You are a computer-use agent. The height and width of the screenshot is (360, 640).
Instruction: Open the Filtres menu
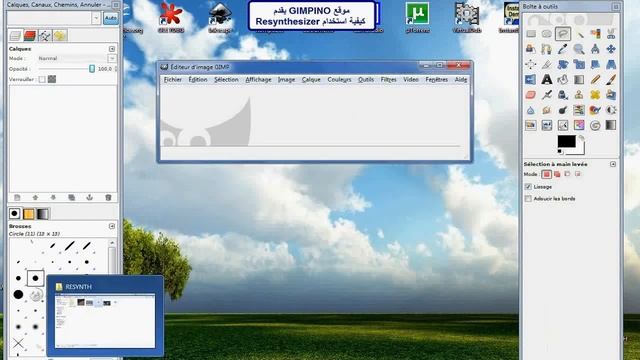coord(388,80)
